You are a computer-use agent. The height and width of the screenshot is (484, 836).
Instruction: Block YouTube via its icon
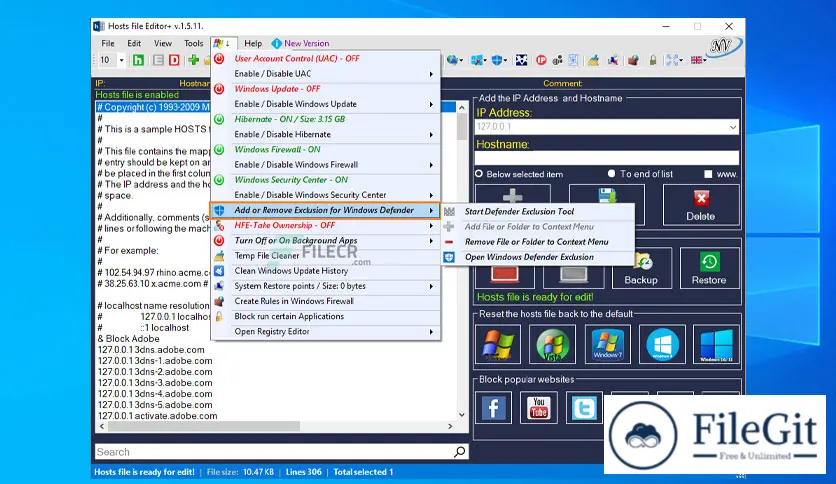(x=539, y=408)
